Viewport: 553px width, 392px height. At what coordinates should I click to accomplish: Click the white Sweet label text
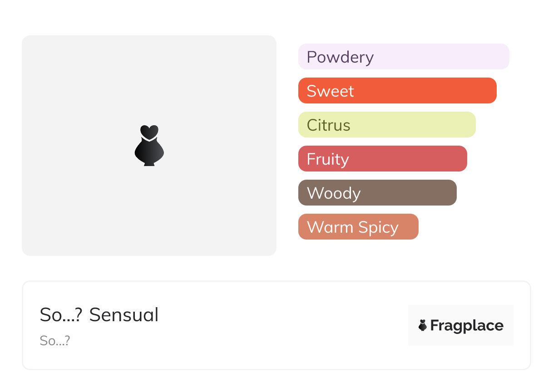click(330, 91)
